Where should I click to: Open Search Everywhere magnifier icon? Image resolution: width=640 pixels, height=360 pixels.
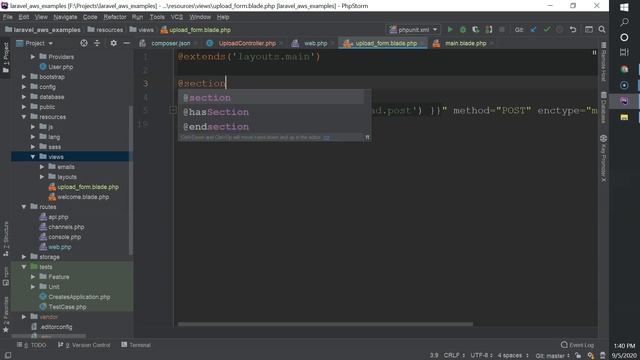(602, 29)
